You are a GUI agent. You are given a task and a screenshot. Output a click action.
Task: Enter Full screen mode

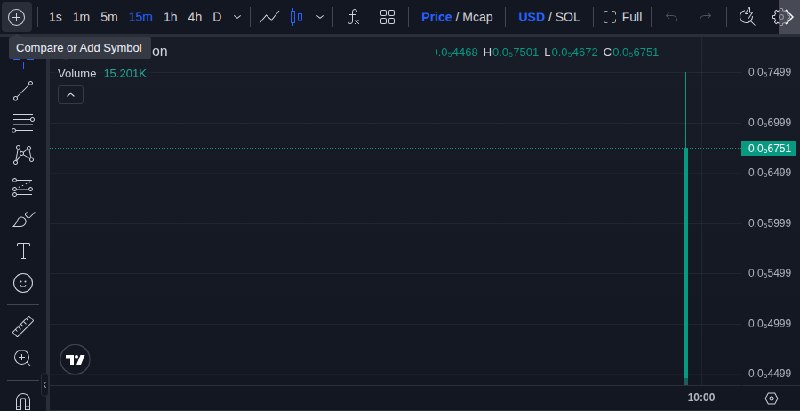623,17
